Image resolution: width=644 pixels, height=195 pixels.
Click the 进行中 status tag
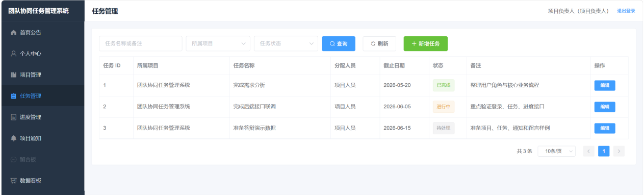[444, 107]
